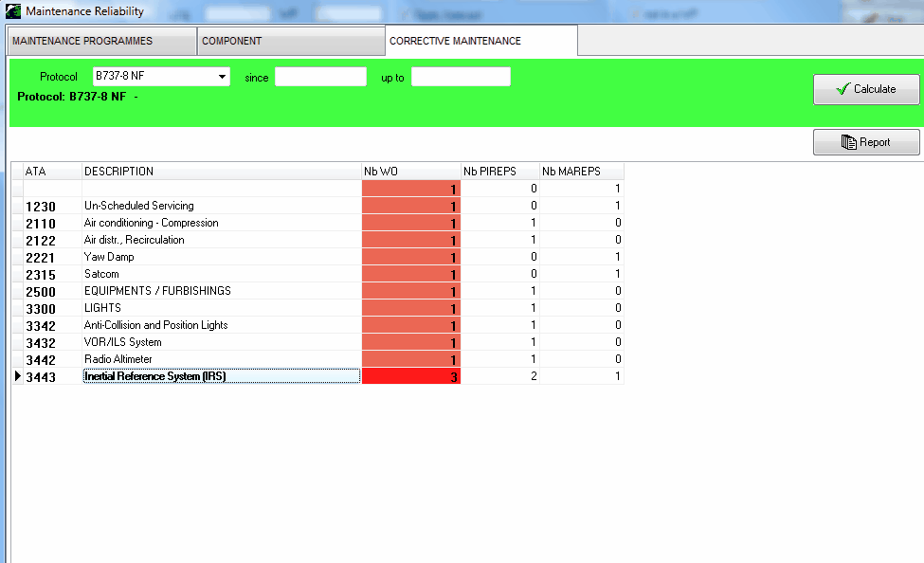Viewport: 924px width, 563px height.
Task: Click ATA code 3300
Action: point(41,310)
